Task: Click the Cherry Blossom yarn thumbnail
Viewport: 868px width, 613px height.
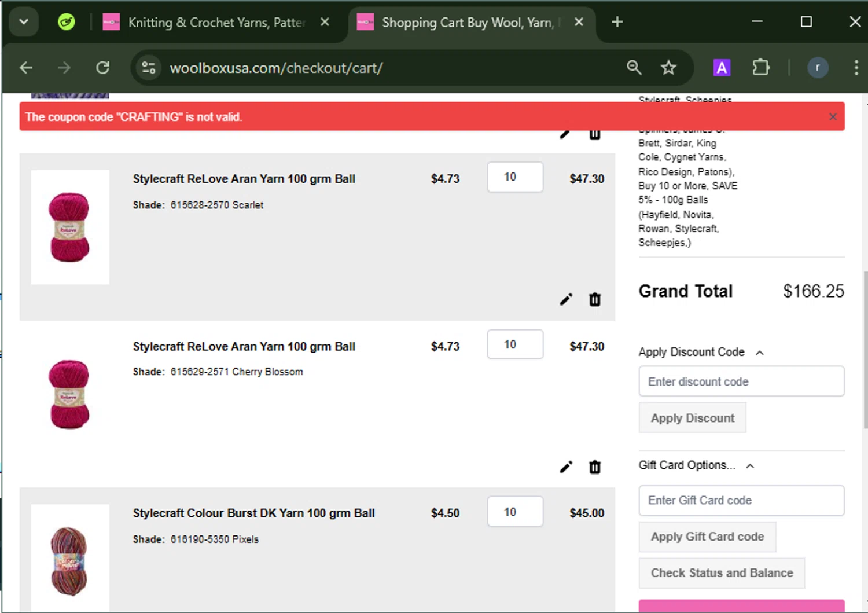Action: 70,394
